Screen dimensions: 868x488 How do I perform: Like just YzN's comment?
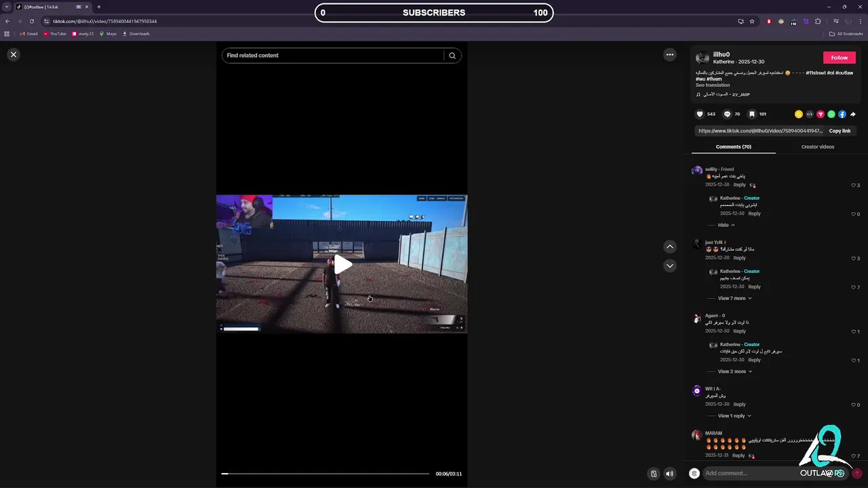pos(854,258)
